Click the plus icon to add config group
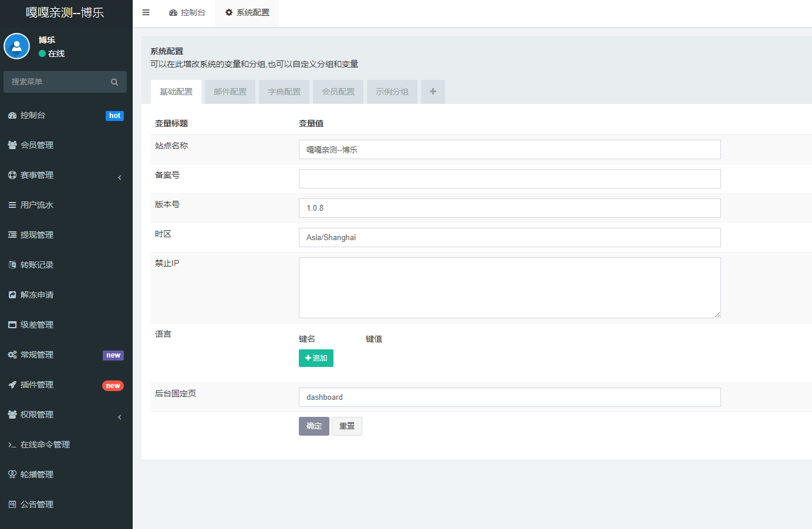This screenshot has width=812, height=529. (433, 92)
